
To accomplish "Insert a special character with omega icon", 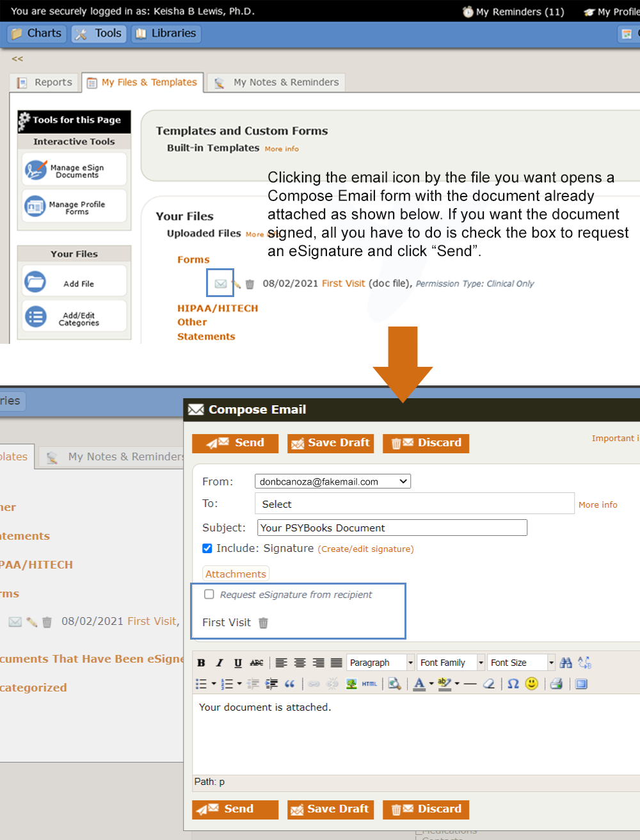I will pyautogui.click(x=513, y=684).
